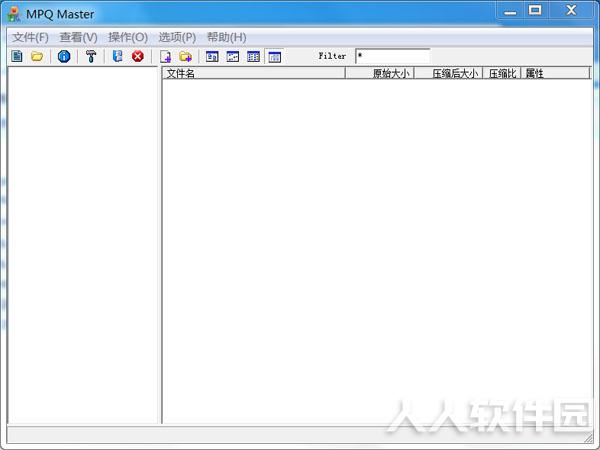Switch to large icons view
600x450 pixels.
point(212,57)
